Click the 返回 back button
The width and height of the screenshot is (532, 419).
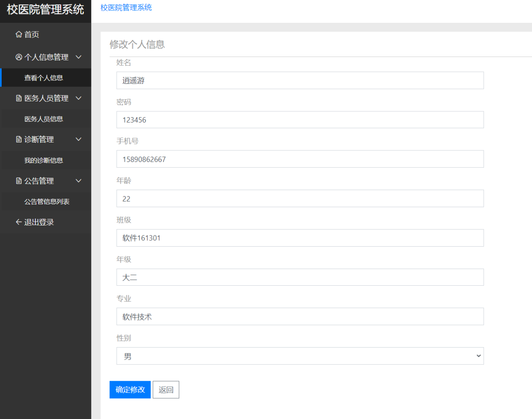point(166,390)
